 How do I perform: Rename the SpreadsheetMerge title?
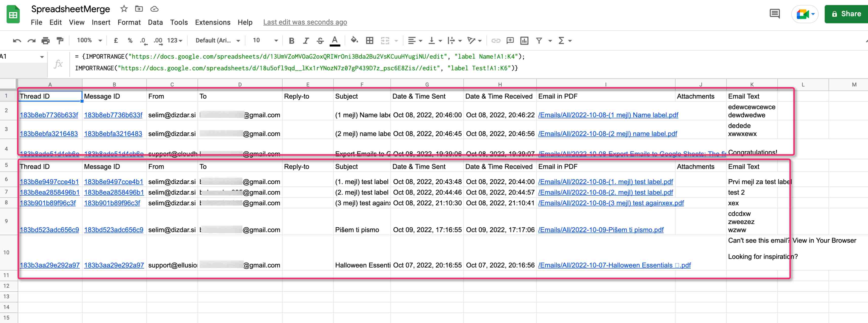point(70,9)
